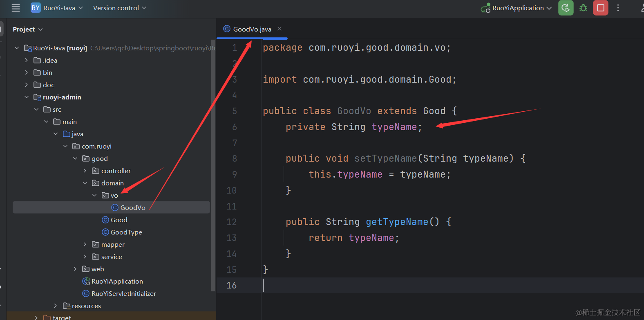Open RuoYiServletInitializer class
The width and height of the screenshot is (644, 320).
(123, 293)
